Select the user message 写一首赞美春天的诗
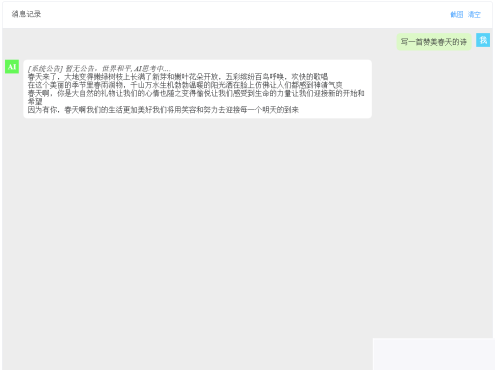Image resolution: width=495 pixels, height=370 pixels. [434, 42]
